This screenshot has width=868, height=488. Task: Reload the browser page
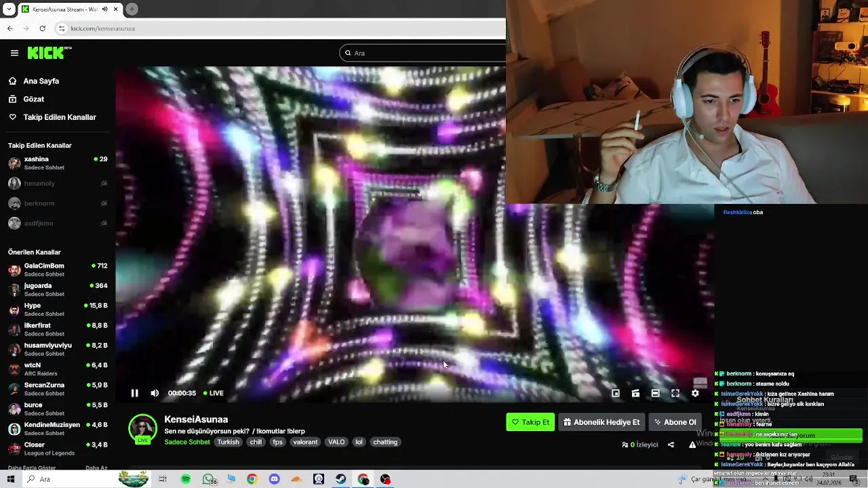(x=42, y=28)
